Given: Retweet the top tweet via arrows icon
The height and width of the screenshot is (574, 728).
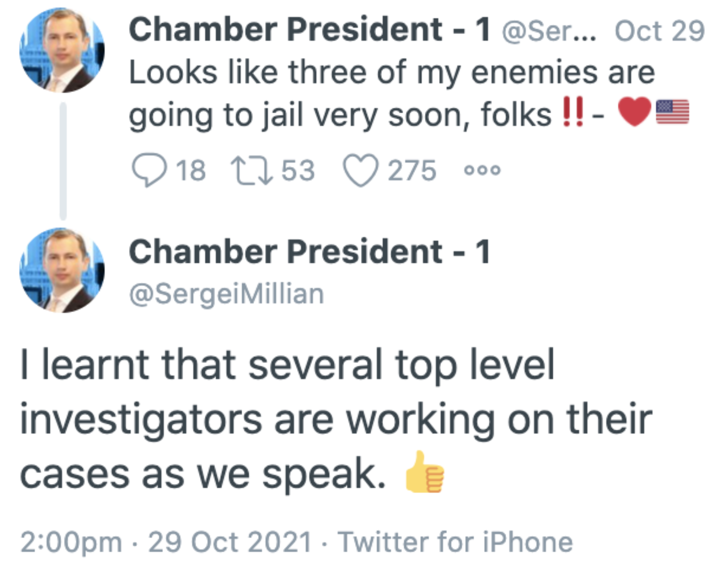Looking at the screenshot, I should tap(251, 170).
